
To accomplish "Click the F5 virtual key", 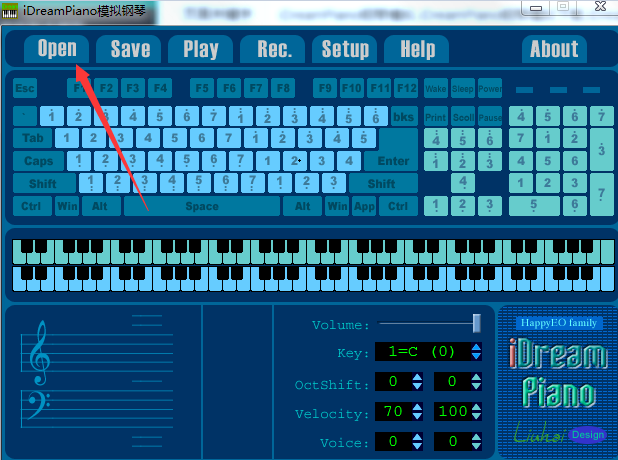I will coord(202,88).
